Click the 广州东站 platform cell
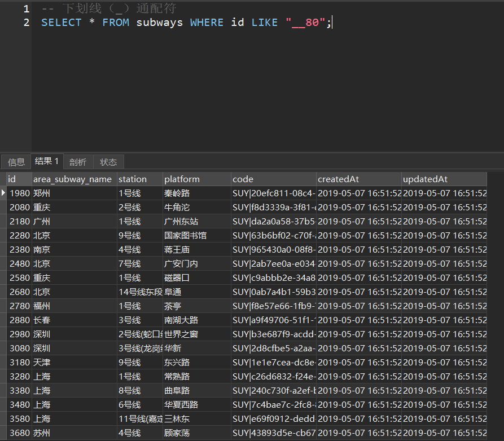This screenshot has width=504, height=441. coord(197,222)
